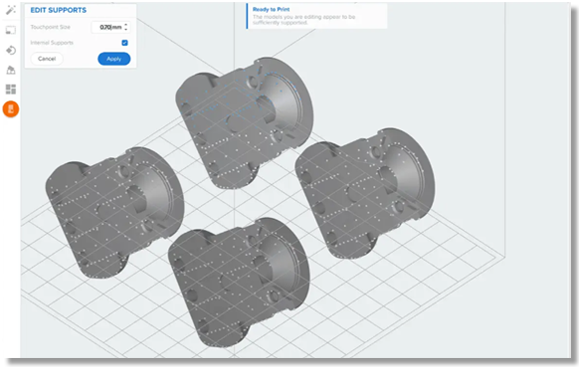Click the EDIT SUPPORTS panel title

[x=58, y=10]
